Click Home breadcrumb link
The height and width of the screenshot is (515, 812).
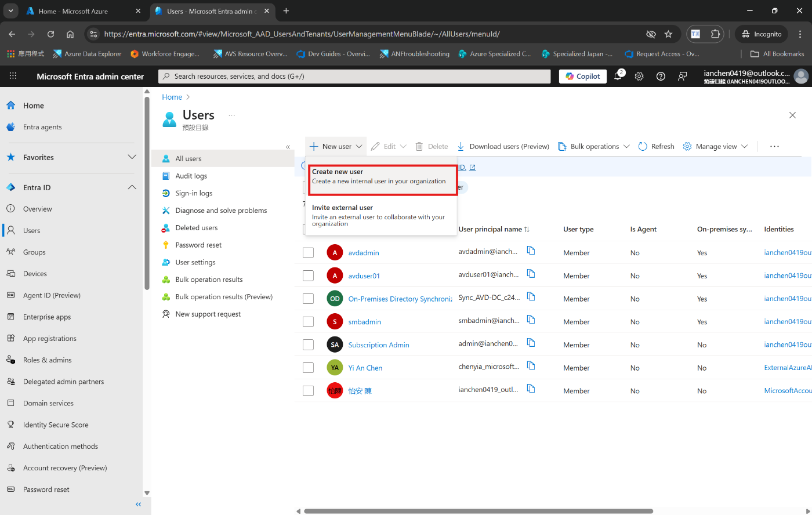click(172, 97)
